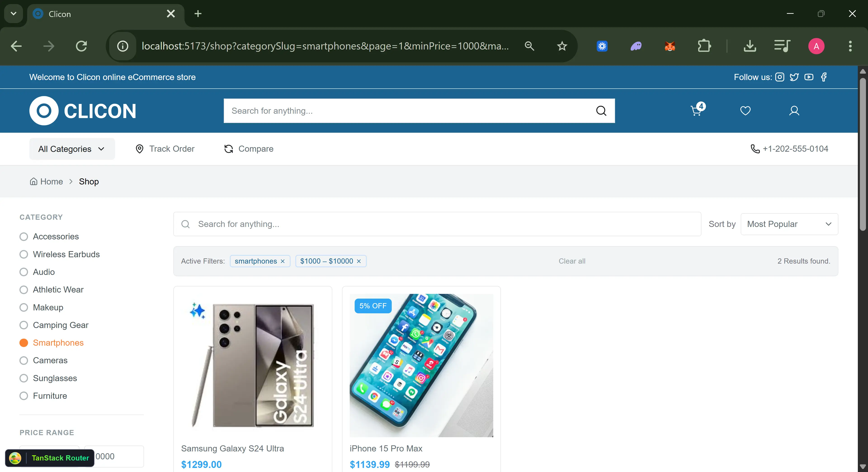View site information icon in address bar

tap(123, 46)
